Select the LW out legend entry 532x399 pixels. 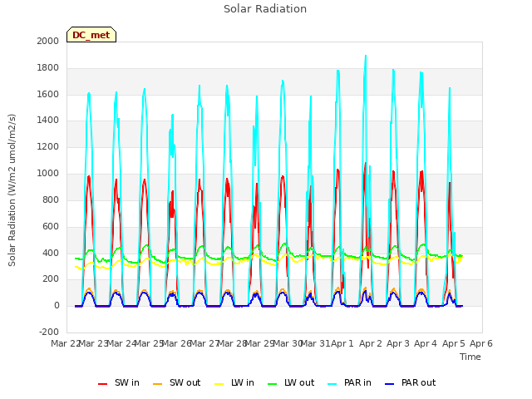[x=291, y=382]
